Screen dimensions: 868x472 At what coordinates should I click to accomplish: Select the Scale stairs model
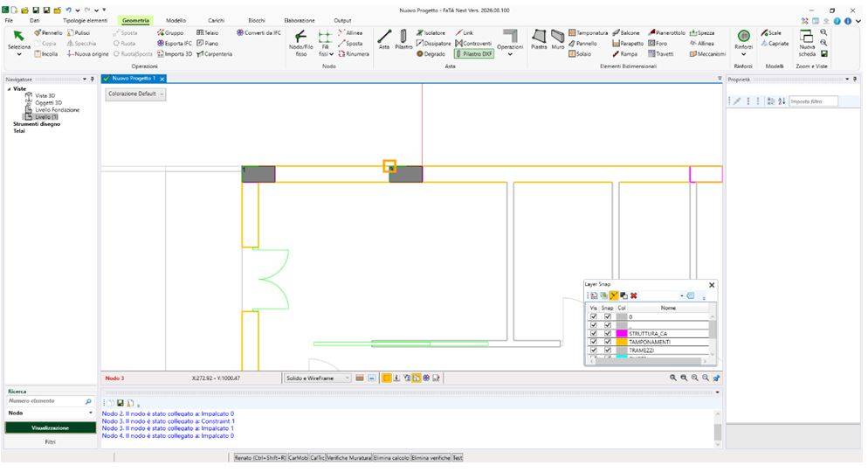click(770, 33)
